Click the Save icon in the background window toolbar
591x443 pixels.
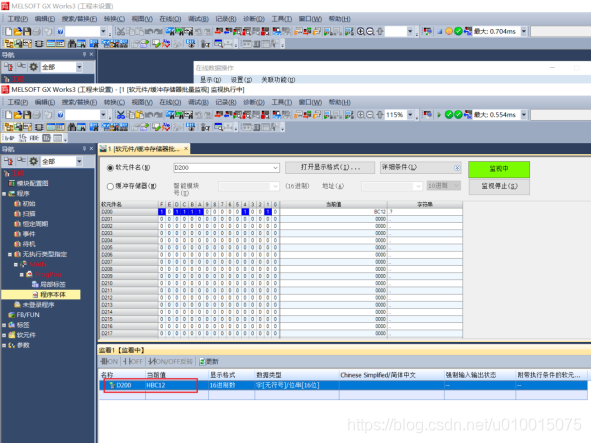(27, 31)
